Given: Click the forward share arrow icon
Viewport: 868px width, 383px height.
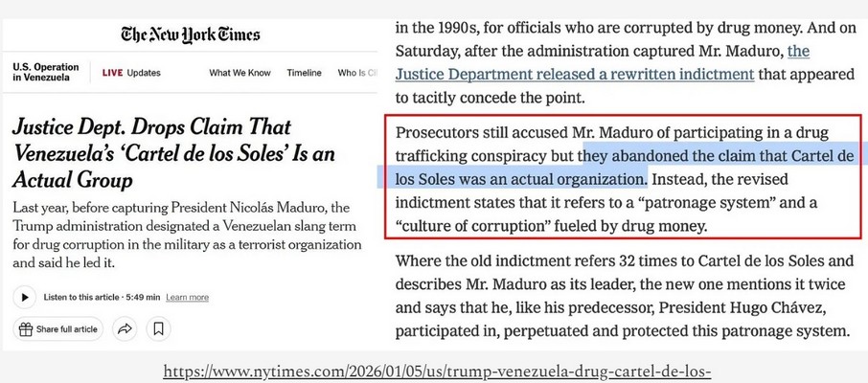Looking at the screenshot, I should 125,329.
